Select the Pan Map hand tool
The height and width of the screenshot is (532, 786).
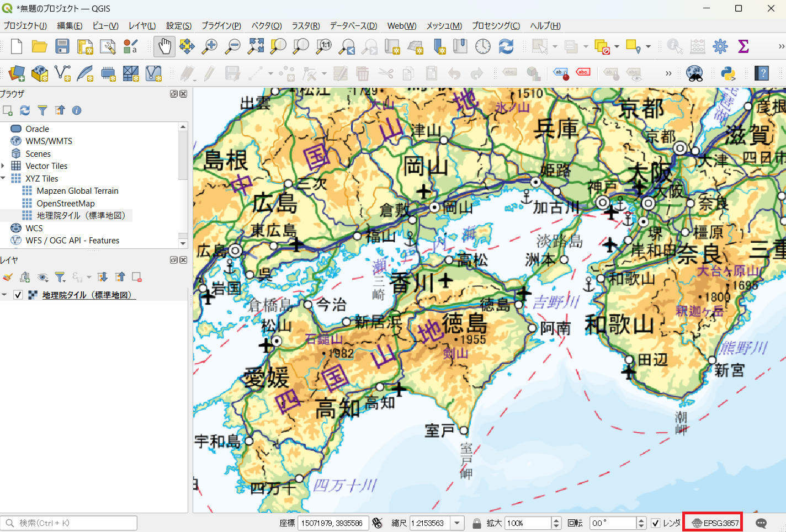coord(164,46)
